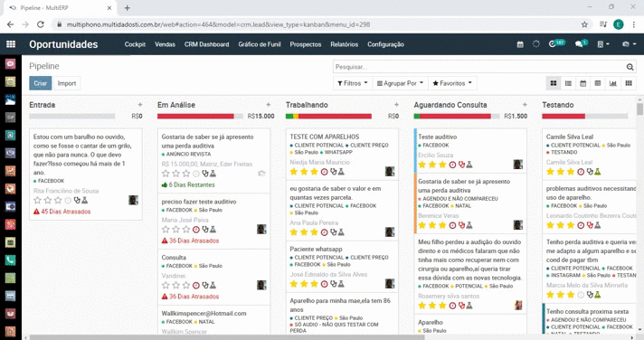Viewport: 644px width, 340px height.
Task: Click the Import button
Action: pos(67,83)
